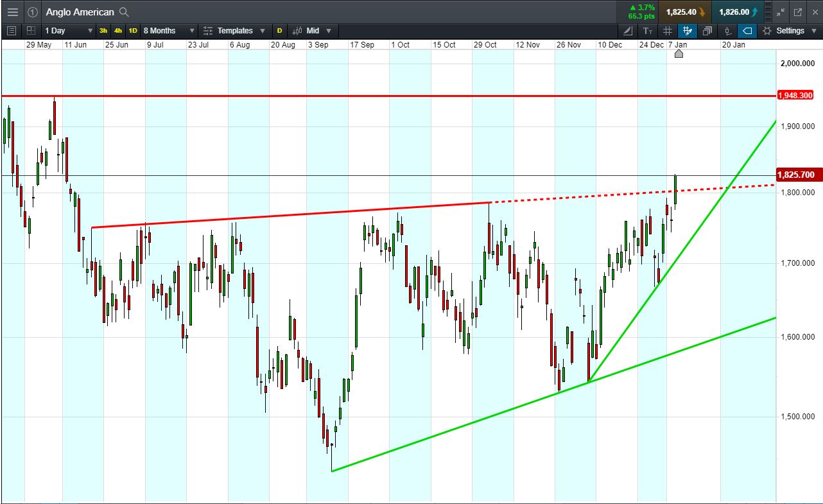Open the Templates dropdown

coord(234,31)
